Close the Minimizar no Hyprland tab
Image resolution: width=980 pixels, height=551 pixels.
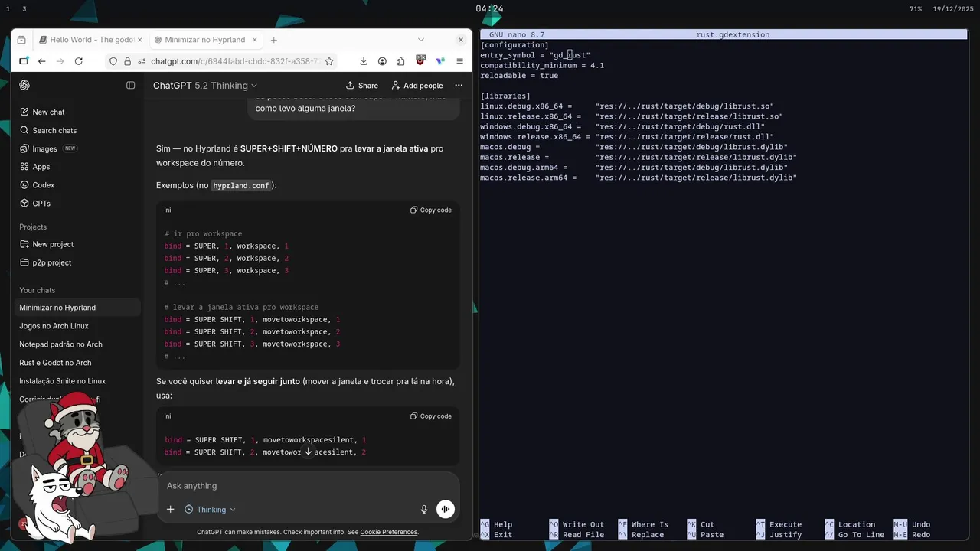point(255,40)
